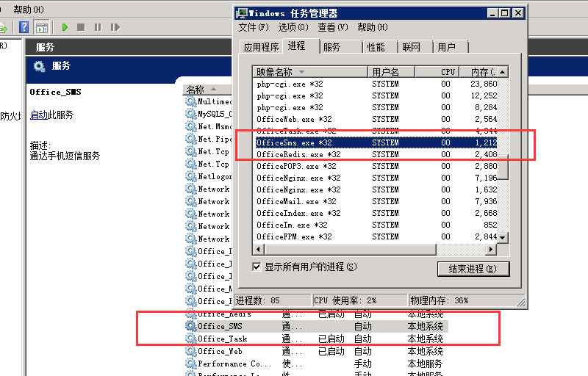
Task: Select the Office_SMS service gear icon
Action: click(191, 326)
